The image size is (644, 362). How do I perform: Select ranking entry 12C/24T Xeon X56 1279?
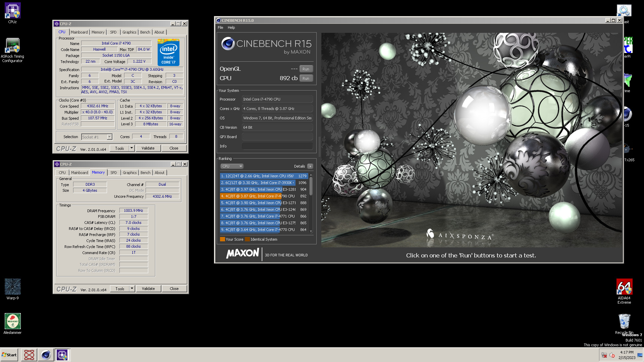(264, 176)
